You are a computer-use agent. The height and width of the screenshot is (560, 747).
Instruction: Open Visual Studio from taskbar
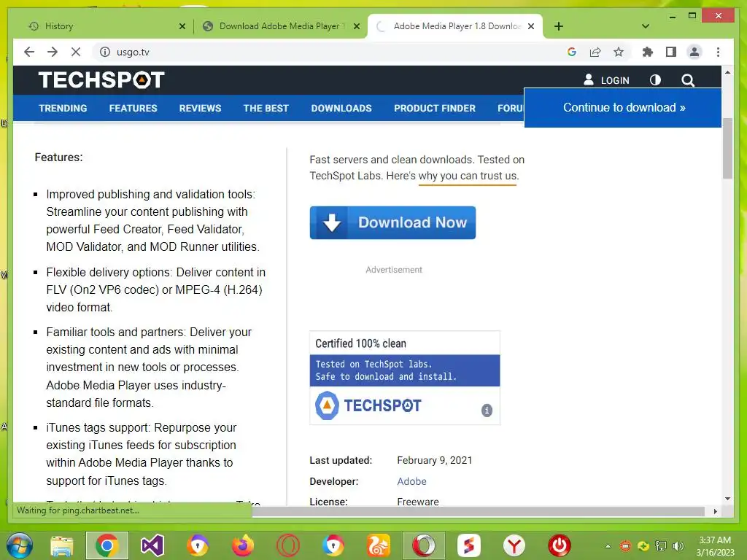[152, 545]
